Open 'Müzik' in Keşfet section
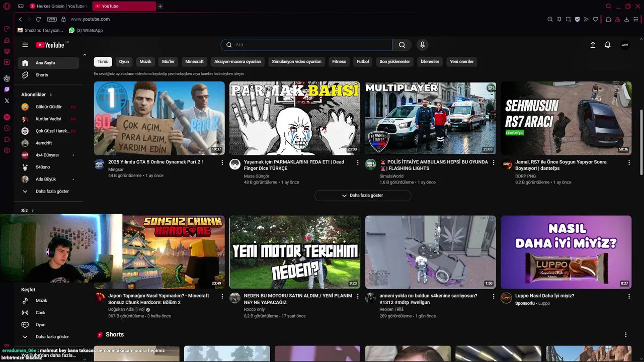This screenshot has width=644, height=362. [48, 300]
